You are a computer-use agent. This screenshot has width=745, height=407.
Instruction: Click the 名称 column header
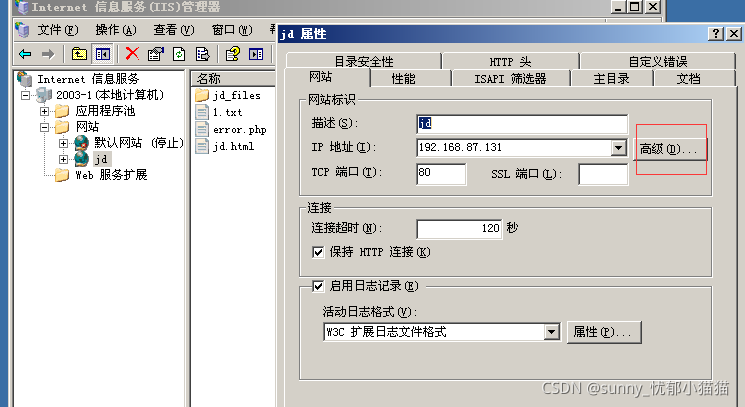pyautogui.click(x=233, y=78)
